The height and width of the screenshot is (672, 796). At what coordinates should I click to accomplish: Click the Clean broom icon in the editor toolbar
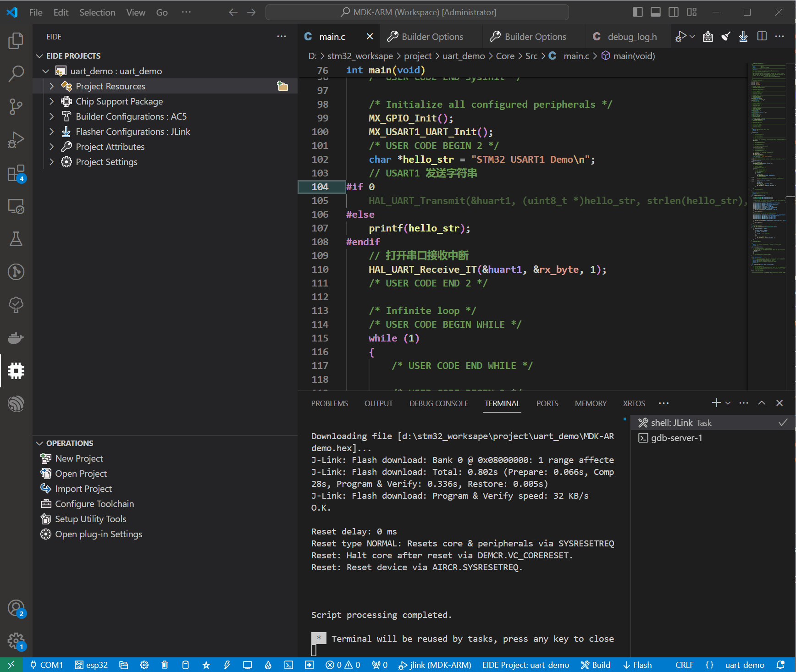click(726, 37)
